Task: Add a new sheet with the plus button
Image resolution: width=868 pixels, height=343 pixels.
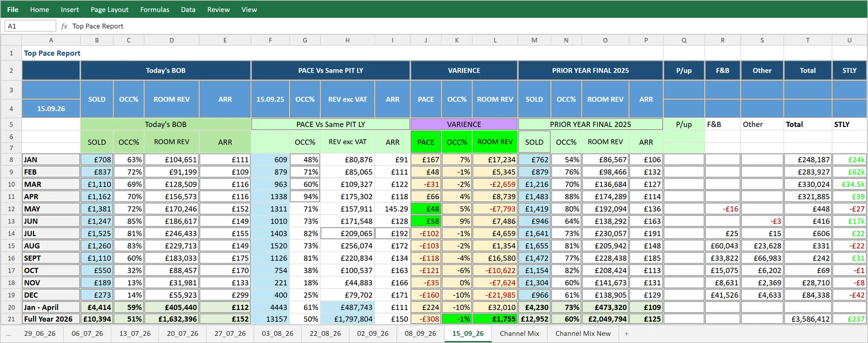Action: 626,334
